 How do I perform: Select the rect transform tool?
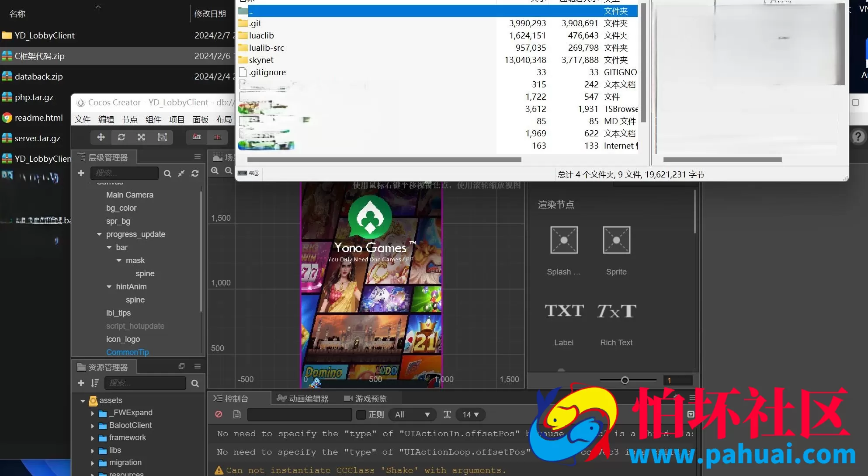pos(162,137)
